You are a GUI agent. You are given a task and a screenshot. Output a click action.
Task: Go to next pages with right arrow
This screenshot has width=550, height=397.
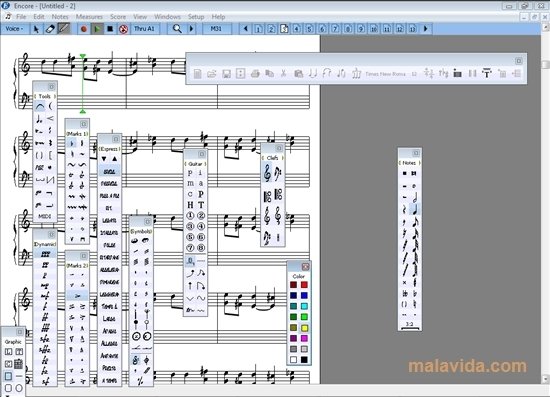tap(426, 29)
